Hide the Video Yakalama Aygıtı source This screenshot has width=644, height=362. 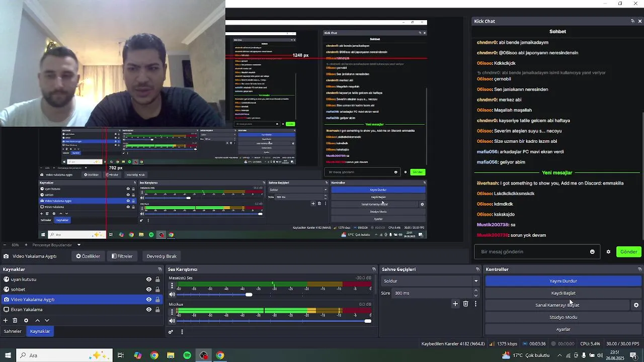click(x=149, y=300)
